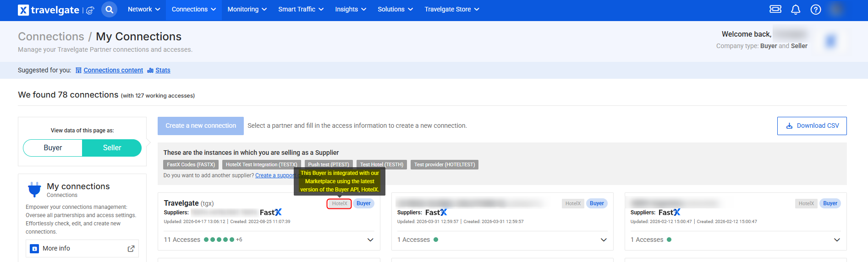Image resolution: width=868 pixels, height=262 pixels.
Task: Click the Connections content building icon
Action: pos(78,70)
